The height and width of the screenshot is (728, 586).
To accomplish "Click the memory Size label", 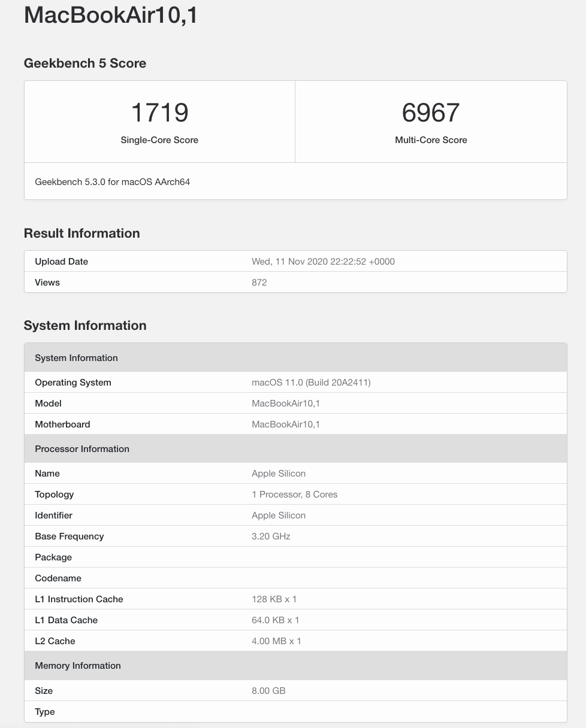I will coord(44,691).
